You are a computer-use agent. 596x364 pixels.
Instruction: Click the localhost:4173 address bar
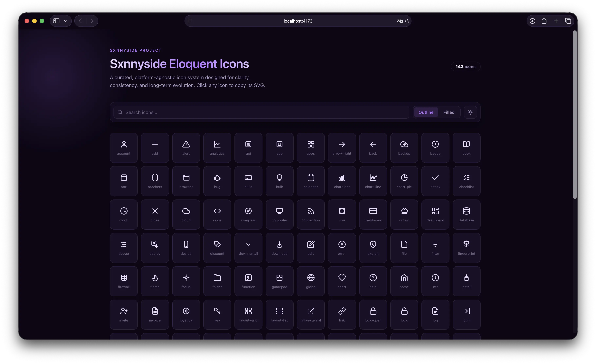tap(298, 21)
